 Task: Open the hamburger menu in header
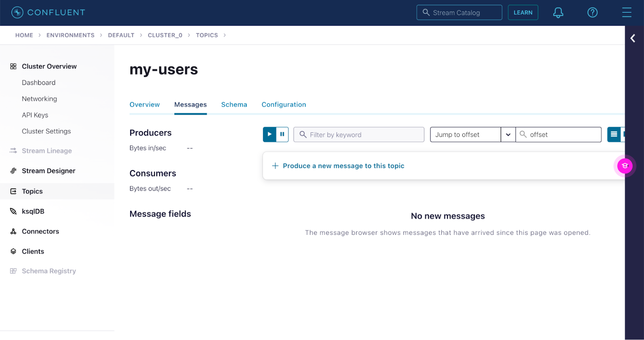click(626, 13)
